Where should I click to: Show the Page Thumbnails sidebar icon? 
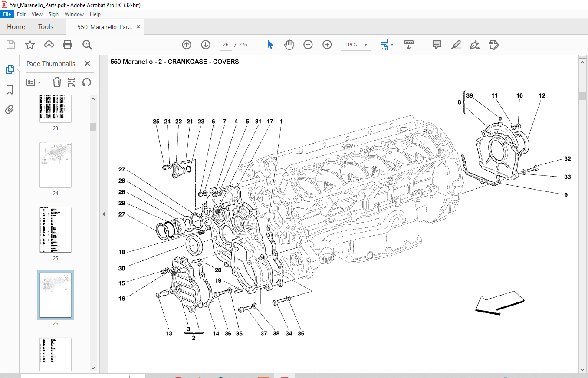tap(10, 69)
